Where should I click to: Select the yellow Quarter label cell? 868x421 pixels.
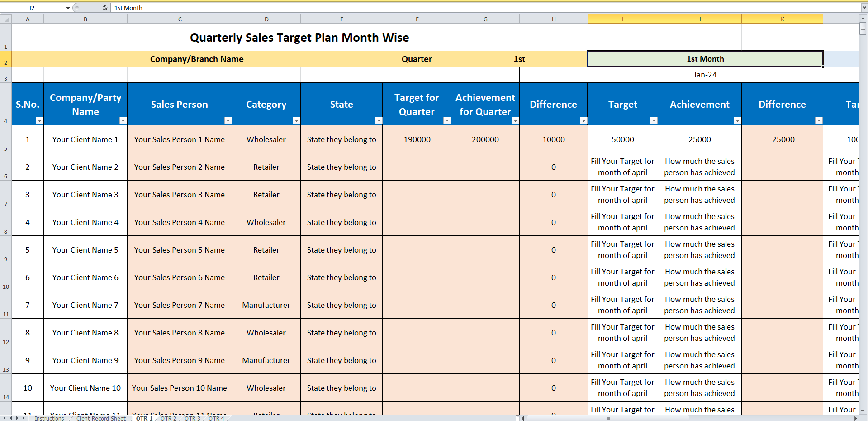pos(417,59)
